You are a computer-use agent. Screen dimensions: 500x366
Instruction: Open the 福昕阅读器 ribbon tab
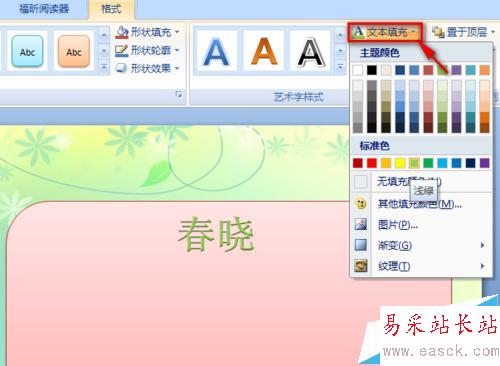(44, 9)
